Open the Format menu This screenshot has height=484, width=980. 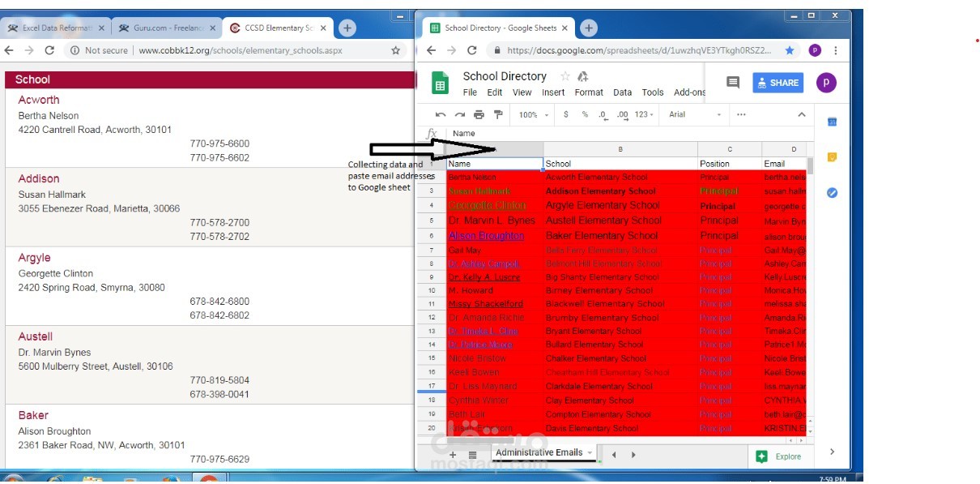point(589,92)
